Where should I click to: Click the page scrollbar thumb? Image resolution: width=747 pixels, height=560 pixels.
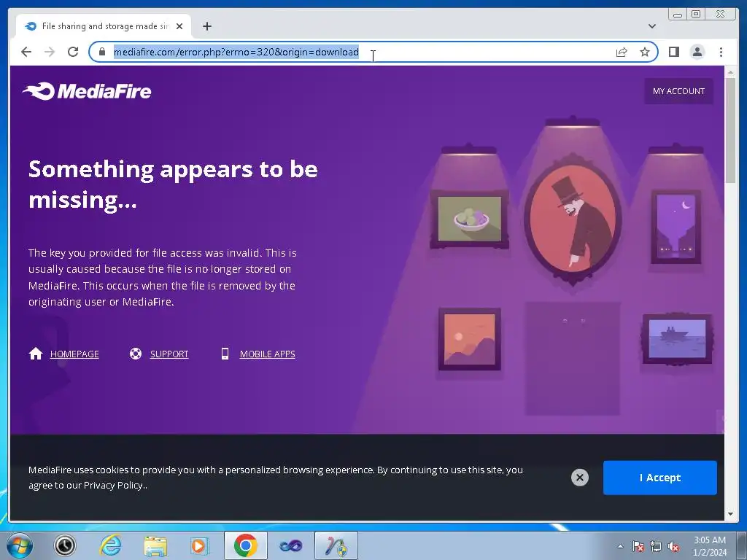click(730, 130)
